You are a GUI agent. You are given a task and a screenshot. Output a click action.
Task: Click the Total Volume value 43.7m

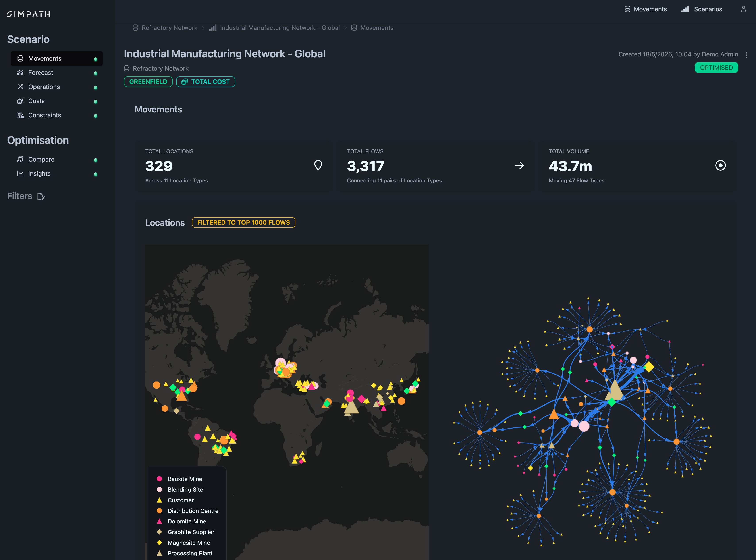(x=570, y=166)
